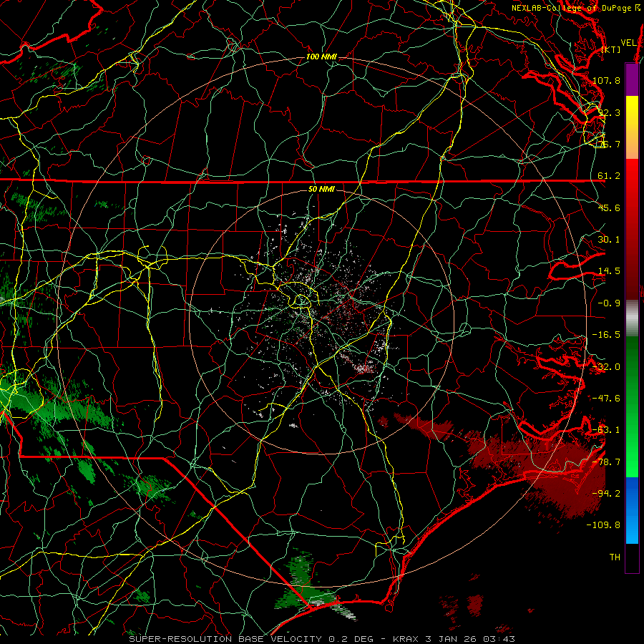Image resolution: width=644 pixels, height=644 pixels.
Task: Click the -16.5 scale label
Action: pyautogui.click(x=606, y=335)
